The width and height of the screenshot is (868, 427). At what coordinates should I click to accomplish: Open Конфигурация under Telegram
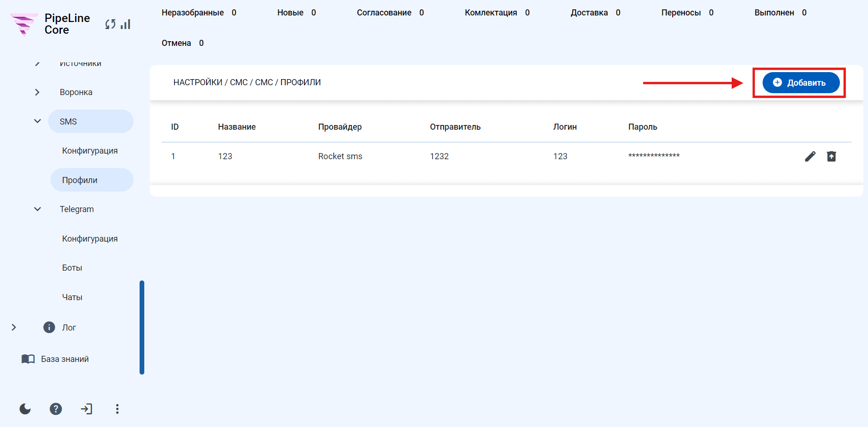pos(90,239)
